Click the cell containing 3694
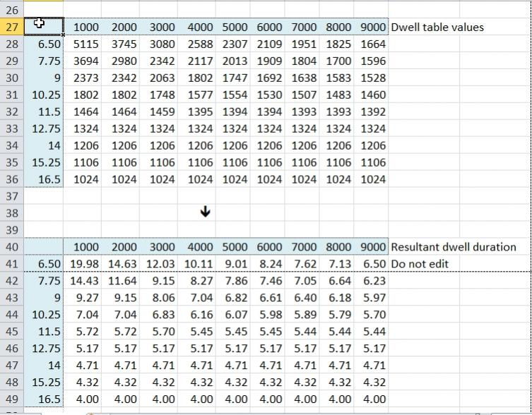Image resolution: width=532 pixels, height=415 pixels. (x=86, y=61)
